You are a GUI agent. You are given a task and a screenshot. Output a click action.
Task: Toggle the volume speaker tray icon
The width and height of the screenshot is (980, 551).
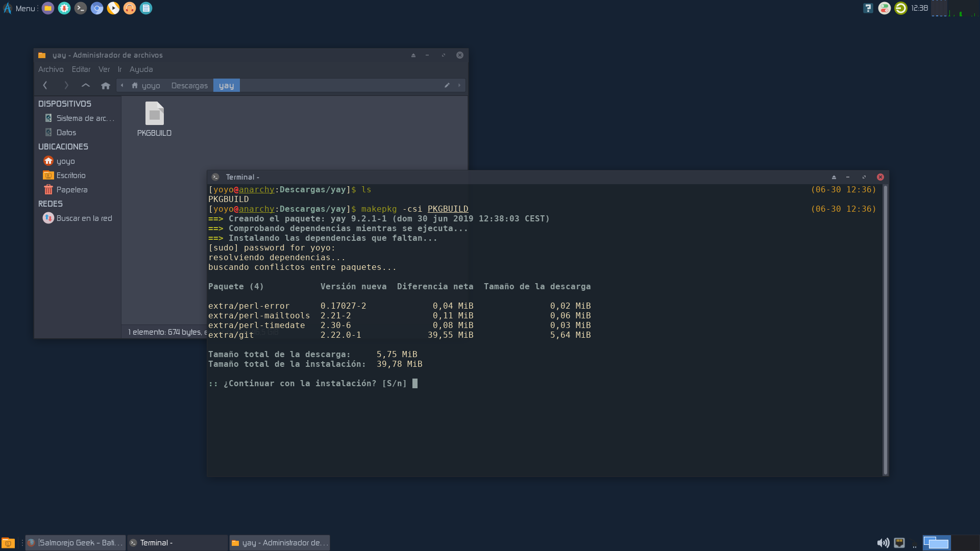(883, 543)
